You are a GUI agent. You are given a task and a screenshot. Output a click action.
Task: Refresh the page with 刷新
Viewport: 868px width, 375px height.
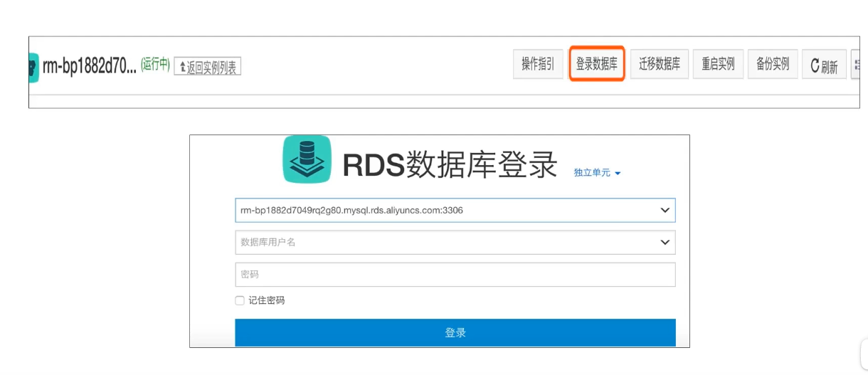tap(824, 65)
